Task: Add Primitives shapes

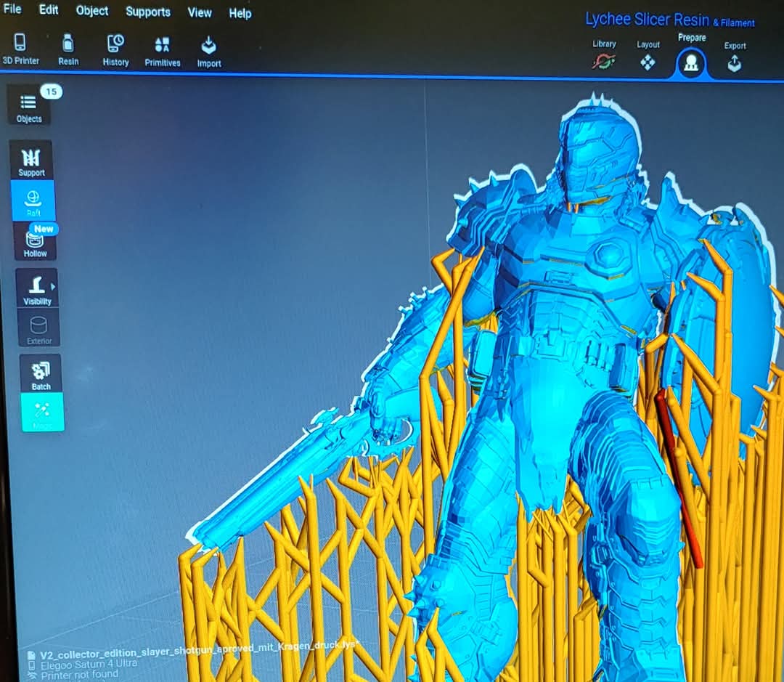Action: (x=163, y=52)
